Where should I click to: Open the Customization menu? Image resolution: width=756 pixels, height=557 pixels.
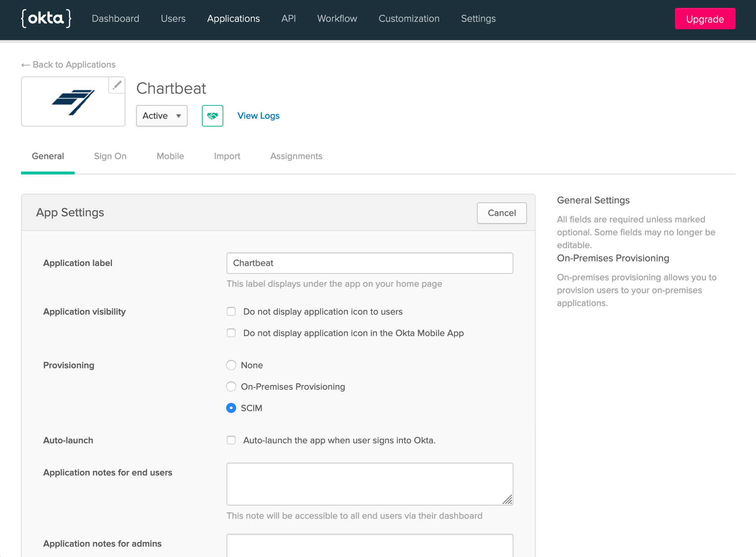409,19
